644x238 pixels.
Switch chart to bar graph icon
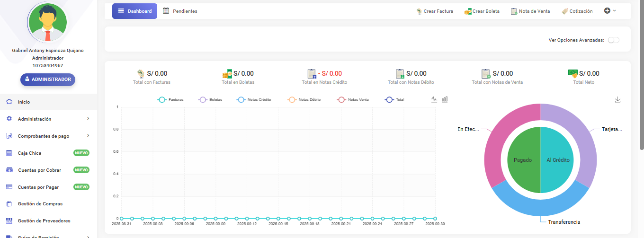point(445,99)
